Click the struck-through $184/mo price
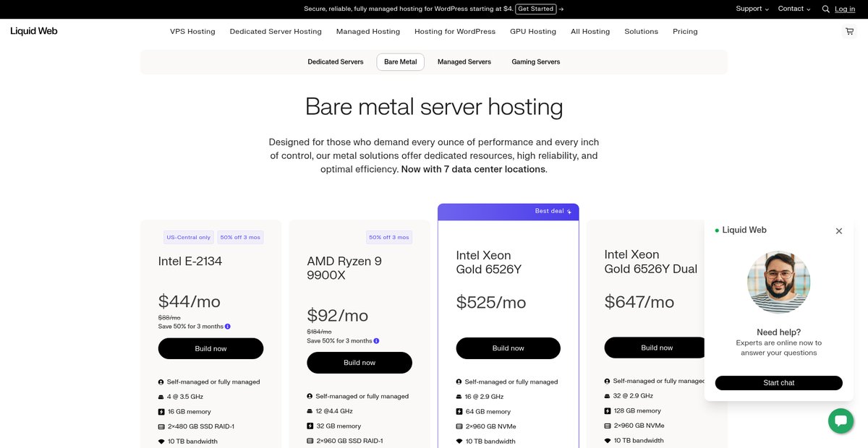Image resolution: width=868 pixels, height=448 pixels. [318, 332]
